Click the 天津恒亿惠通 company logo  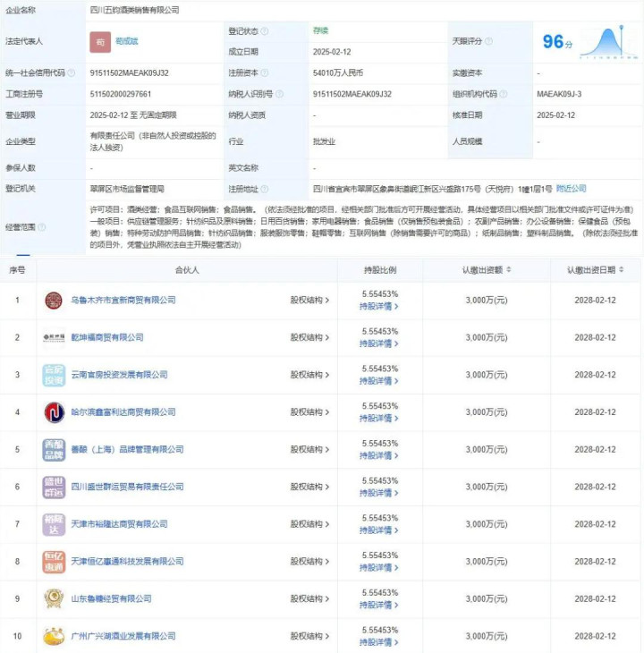coord(54,562)
